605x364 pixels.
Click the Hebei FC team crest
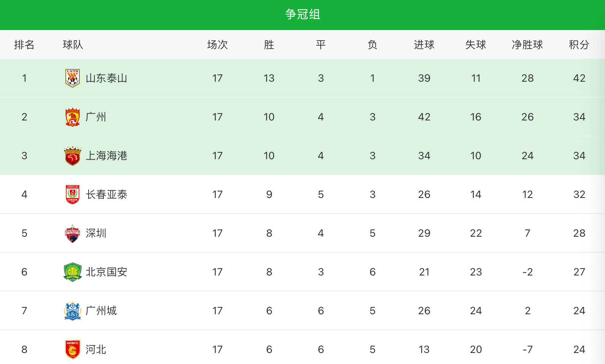click(72, 350)
